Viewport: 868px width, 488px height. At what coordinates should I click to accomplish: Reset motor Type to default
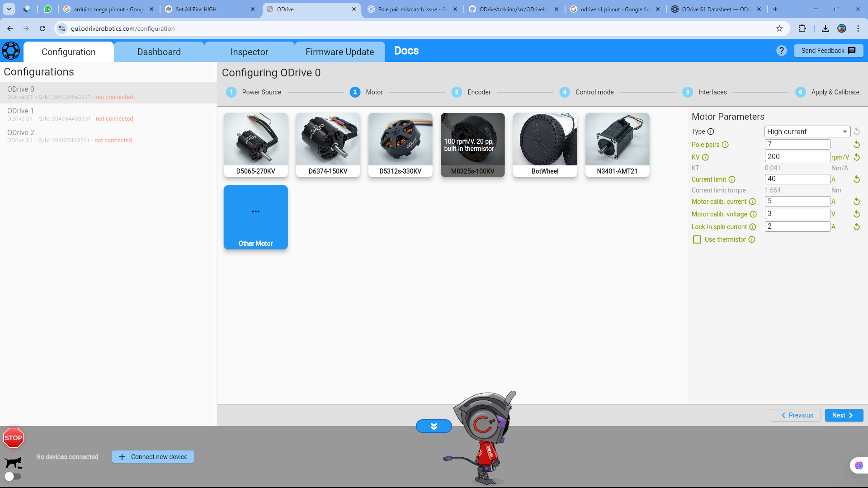point(857,131)
